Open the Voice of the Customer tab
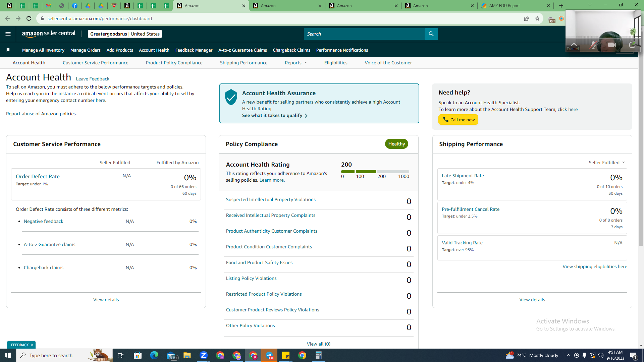This screenshot has width=644, height=362. point(388,63)
